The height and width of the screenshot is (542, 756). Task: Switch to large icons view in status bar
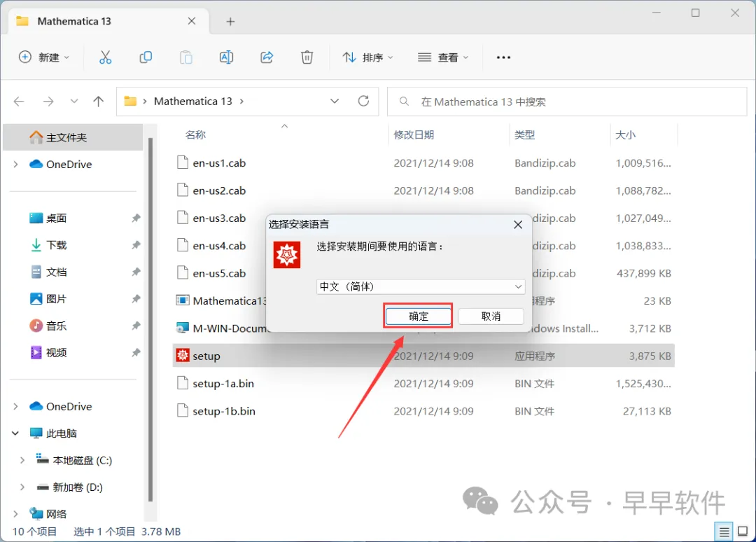[743, 531]
